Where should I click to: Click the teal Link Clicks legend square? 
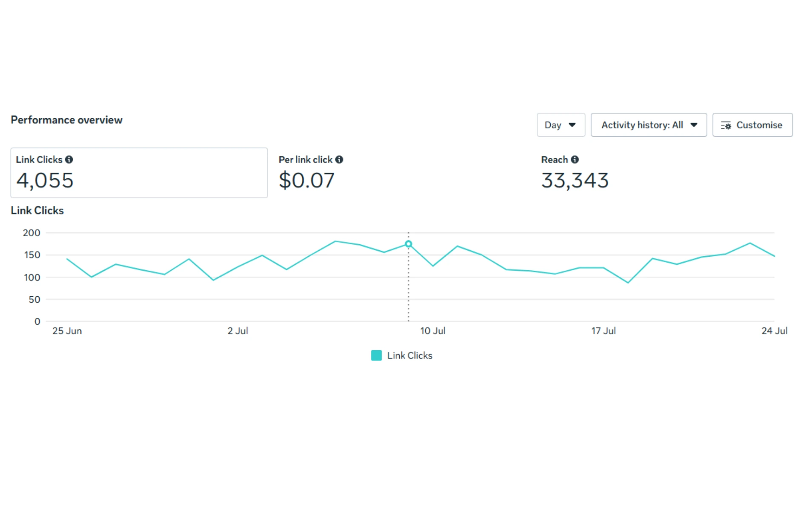point(376,355)
